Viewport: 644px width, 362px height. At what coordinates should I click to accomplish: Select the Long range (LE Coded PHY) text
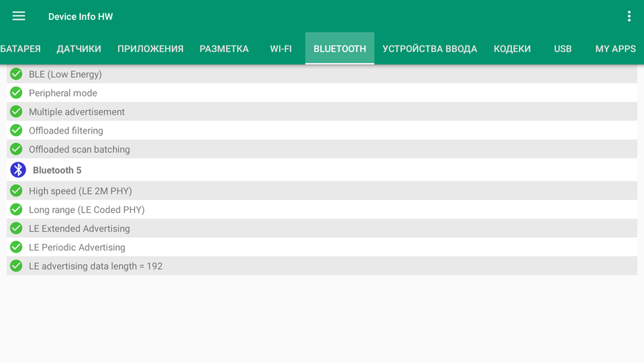click(87, 210)
